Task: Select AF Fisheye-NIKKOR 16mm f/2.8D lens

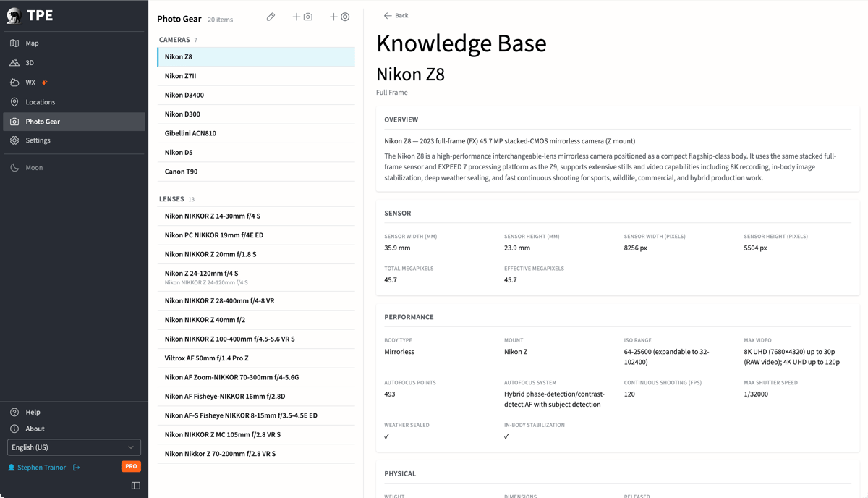Action: [256, 397]
